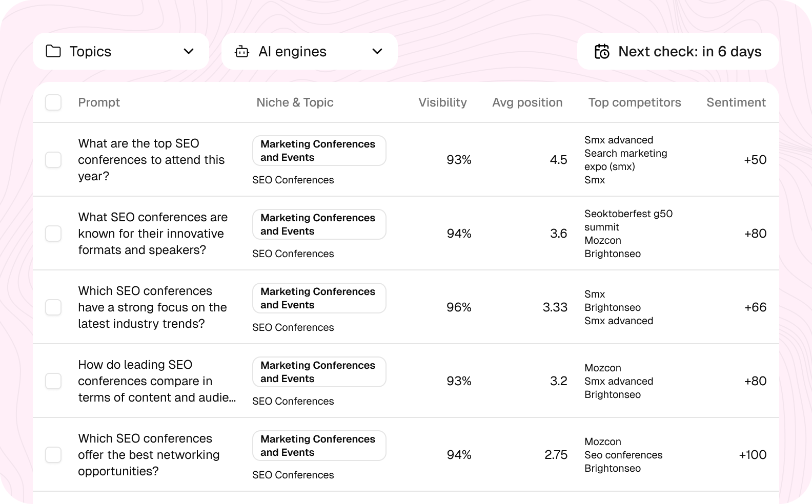Click the calendar icon for Next check

coord(602,51)
